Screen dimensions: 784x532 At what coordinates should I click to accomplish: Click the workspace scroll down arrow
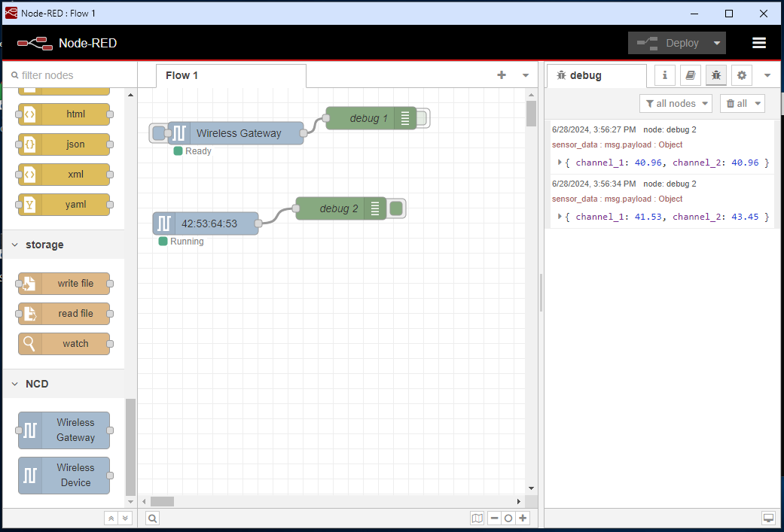(531, 488)
